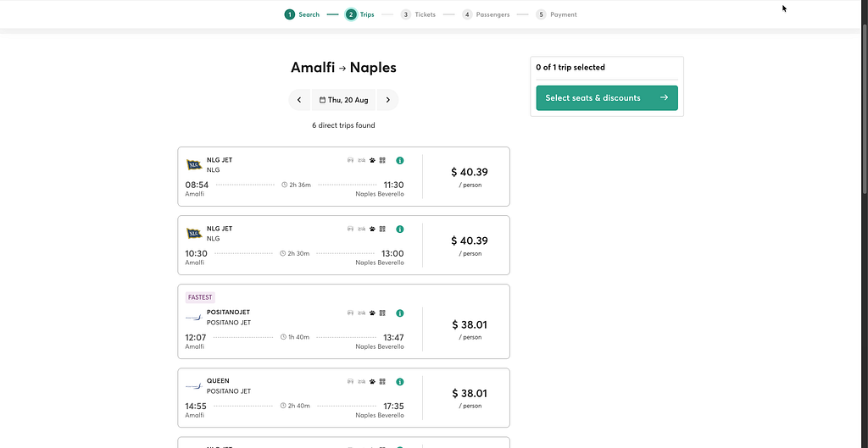The height and width of the screenshot is (448, 868).
Task: Click the Amalfi → Naples heading
Action: pyautogui.click(x=344, y=68)
